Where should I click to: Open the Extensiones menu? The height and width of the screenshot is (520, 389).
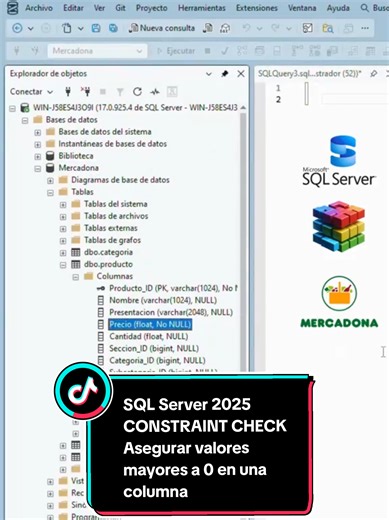(x=257, y=8)
